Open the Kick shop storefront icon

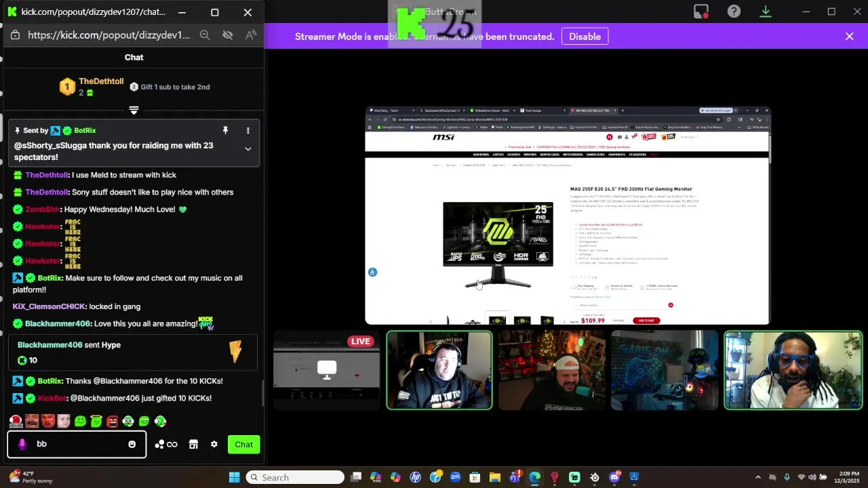click(193, 445)
